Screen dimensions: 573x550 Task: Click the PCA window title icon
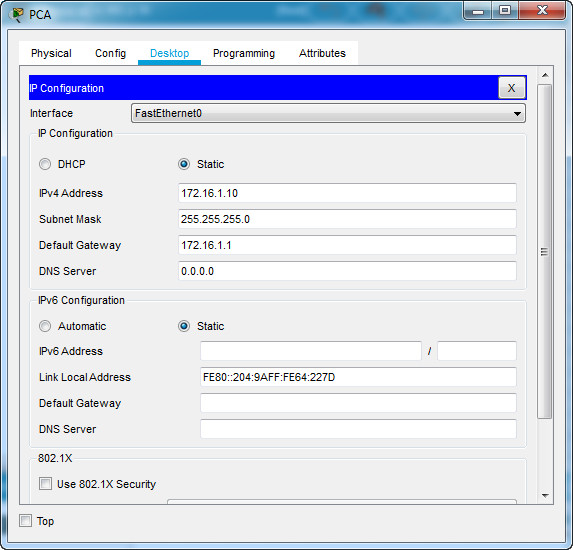[16, 15]
